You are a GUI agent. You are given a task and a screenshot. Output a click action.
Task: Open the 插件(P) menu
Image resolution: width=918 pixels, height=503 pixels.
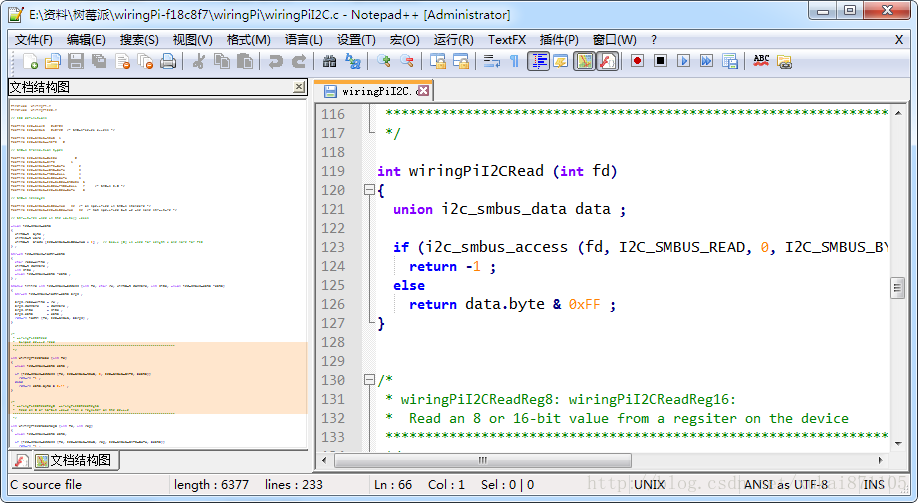tap(559, 39)
